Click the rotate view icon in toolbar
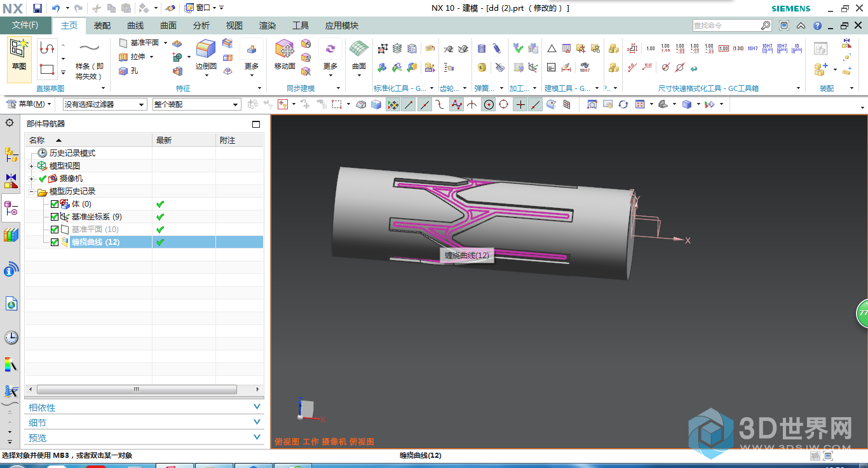Image resolution: width=868 pixels, height=468 pixels. [x=623, y=104]
